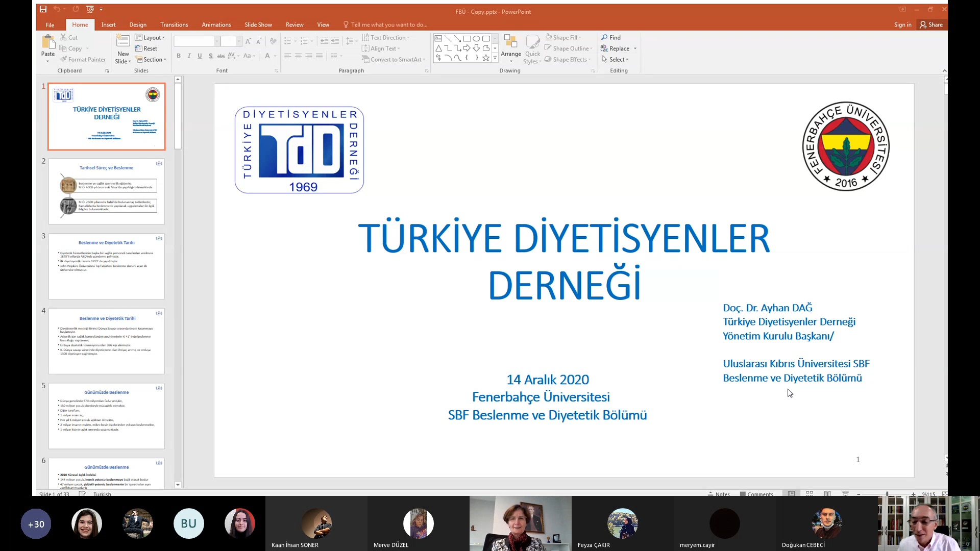
Task: Open the Layout dropdown
Action: coord(150,37)
